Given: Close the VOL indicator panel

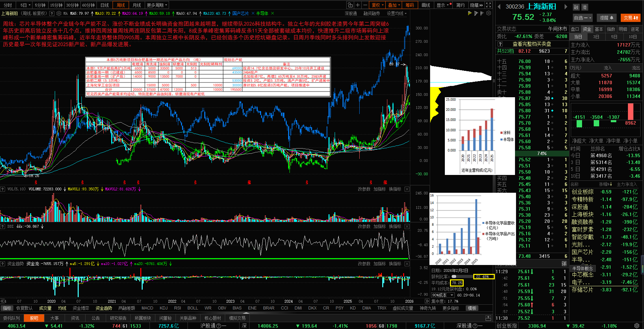Looking at the screenshot, I should click(407, 189).
